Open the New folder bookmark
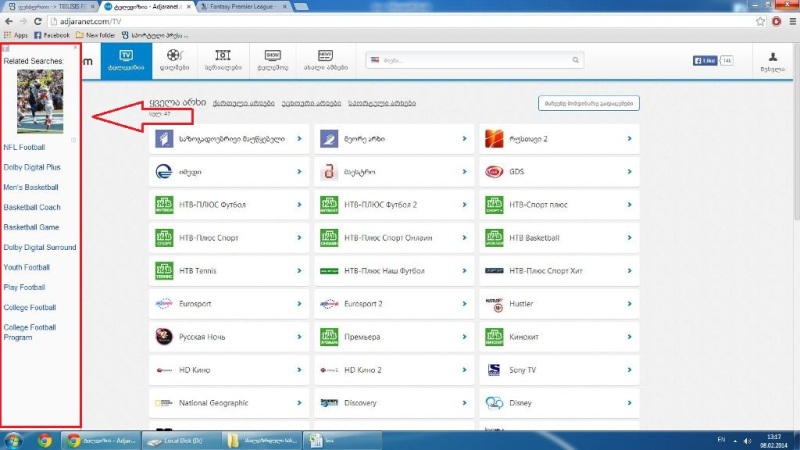Viewport: 800px width, 450px height. [x=95, y=35]
